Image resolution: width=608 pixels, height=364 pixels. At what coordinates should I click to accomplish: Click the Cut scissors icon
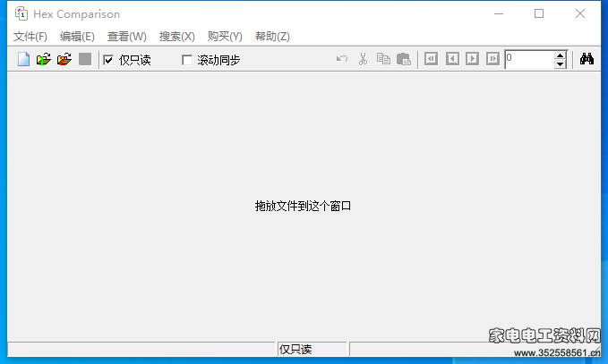[x=363, y=59]
